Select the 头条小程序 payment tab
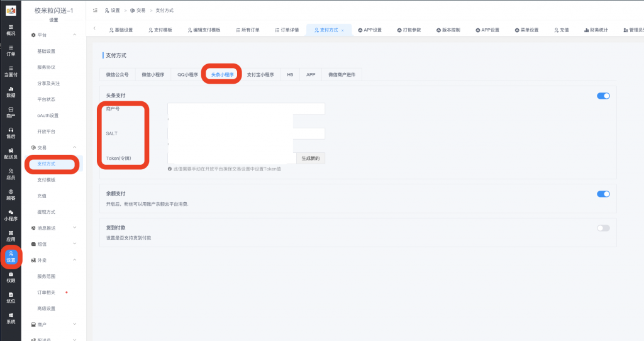Screen dimensions: 644x341 222,75
